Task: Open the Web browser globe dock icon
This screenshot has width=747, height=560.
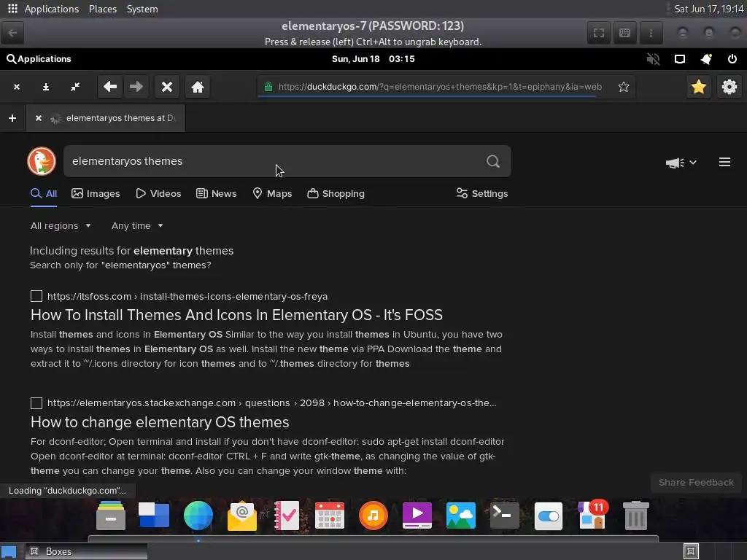Action: 198,516
